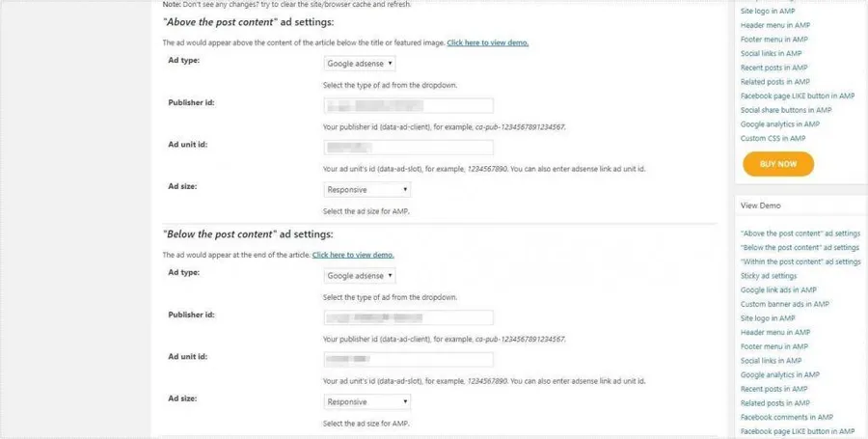Open the first Ad type dropdown
Image resolution: width=868 pixels, height=439 pixels.
point(360,64)
